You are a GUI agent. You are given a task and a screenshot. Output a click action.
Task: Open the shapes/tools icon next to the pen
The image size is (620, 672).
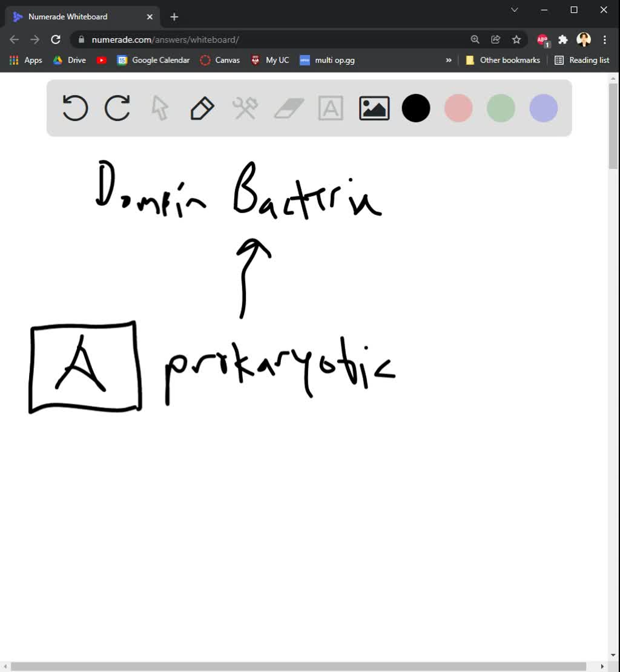245,108
